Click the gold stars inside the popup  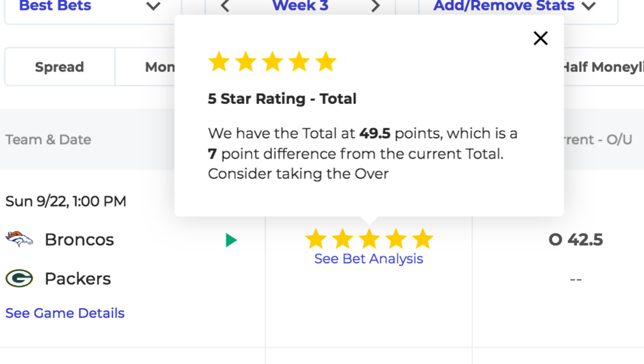(x=272, y=62)
